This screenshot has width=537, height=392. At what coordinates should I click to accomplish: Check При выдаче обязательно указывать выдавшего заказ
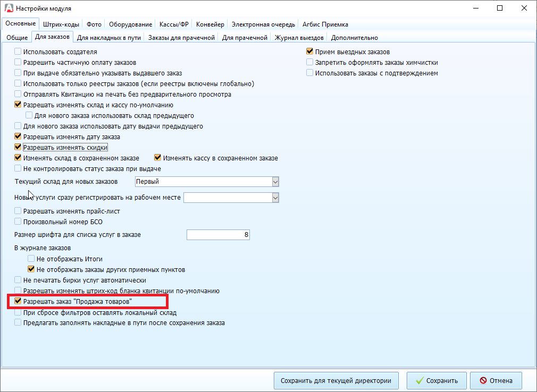18,73
